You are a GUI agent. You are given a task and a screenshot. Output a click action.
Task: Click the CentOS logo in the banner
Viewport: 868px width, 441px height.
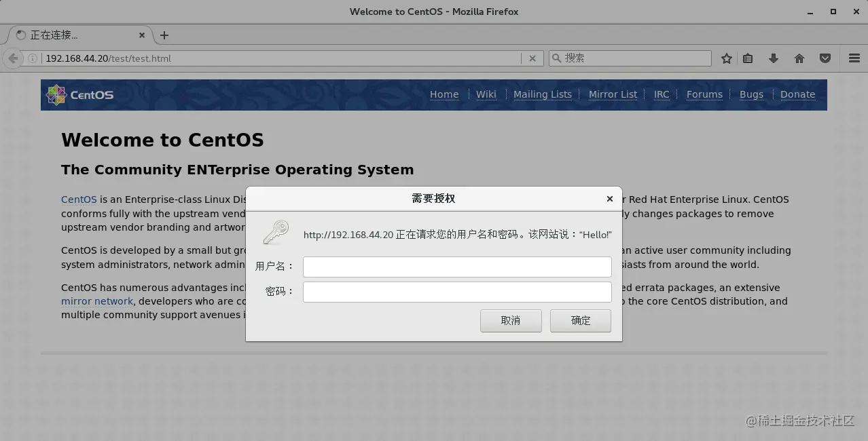(80, 95)
